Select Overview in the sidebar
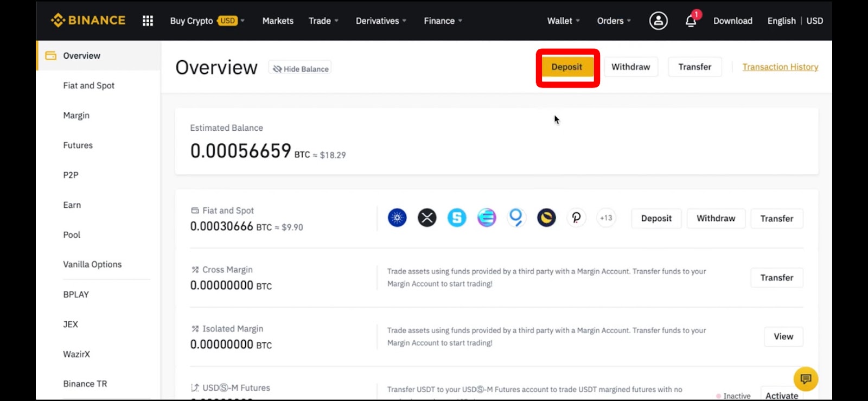 tap(99, 55)
